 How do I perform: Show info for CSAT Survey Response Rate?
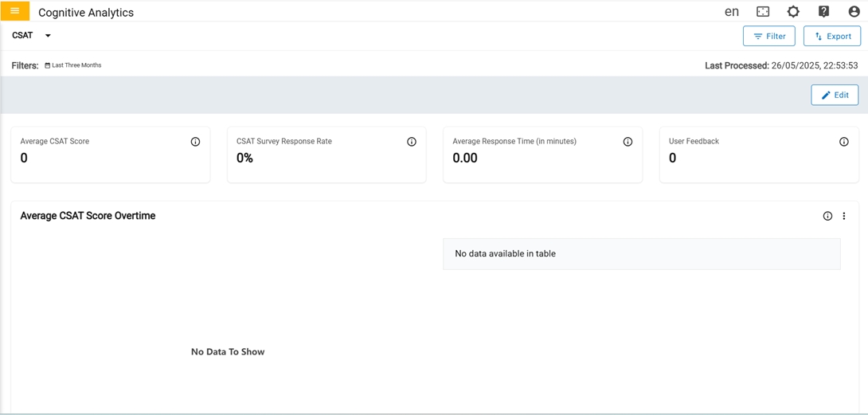click(412, 142)
